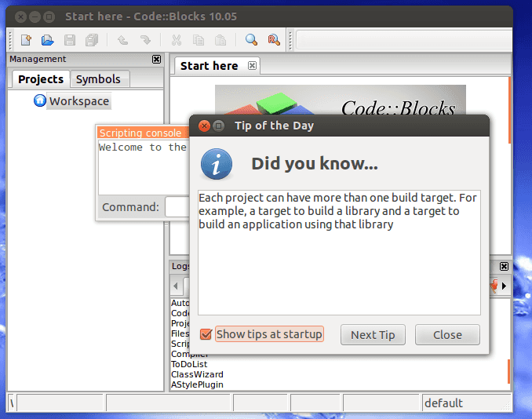
Task: Switch to the Symbols tab
Action: 98,79
